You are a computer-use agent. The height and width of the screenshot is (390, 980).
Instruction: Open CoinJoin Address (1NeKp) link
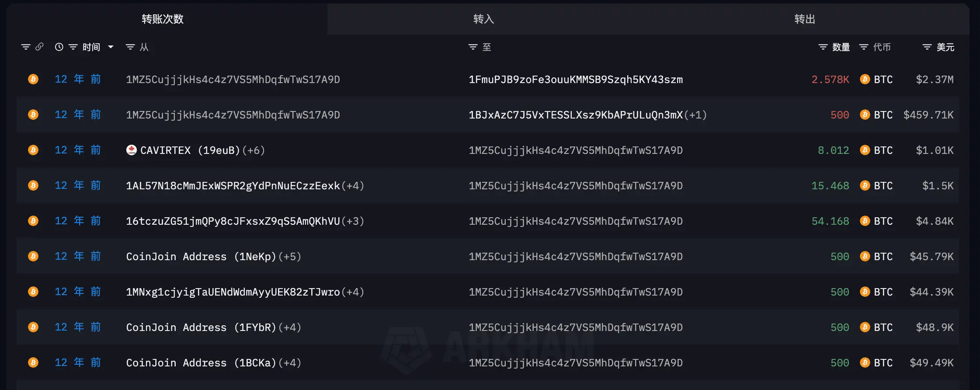click(x=201, y=257)
